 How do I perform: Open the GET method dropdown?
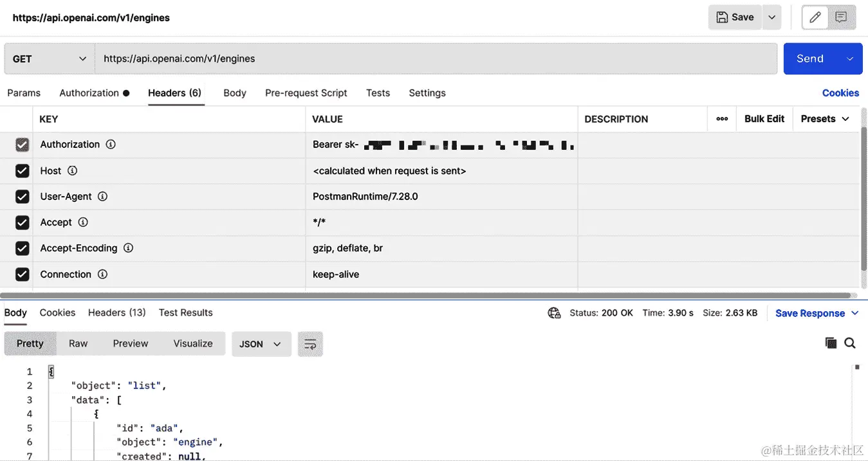50,59
